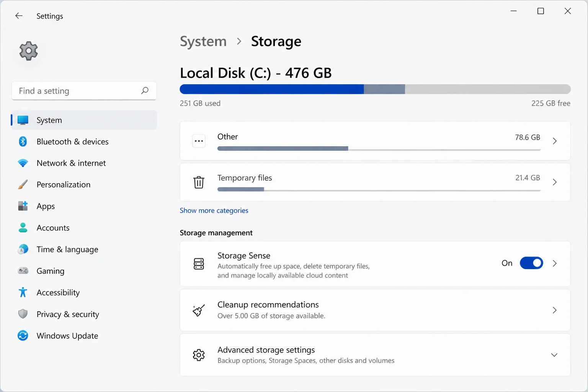Image resolution: width=588 pixels, height=392 pixels.
Task: Click the Temporary files trash icon
Action: coord(199,182)
